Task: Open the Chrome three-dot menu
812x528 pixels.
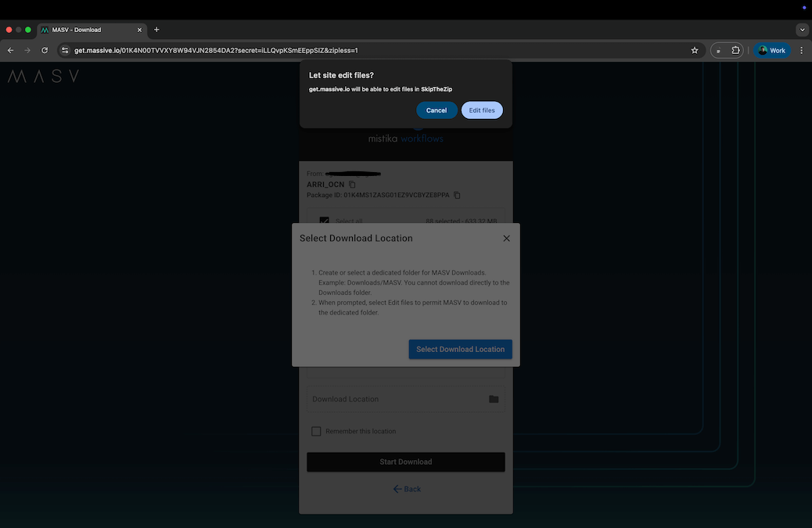Action: pos(800,50)
